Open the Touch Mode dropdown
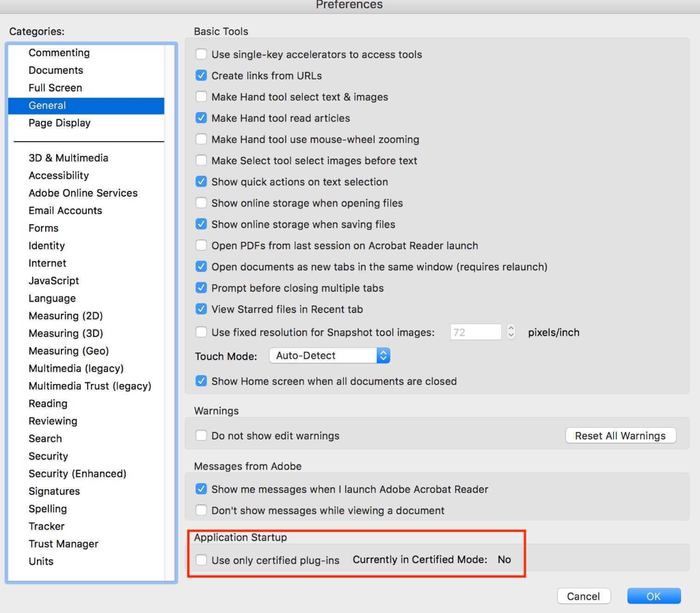Viewport: 700px width, 613px height. coord(329,355)
